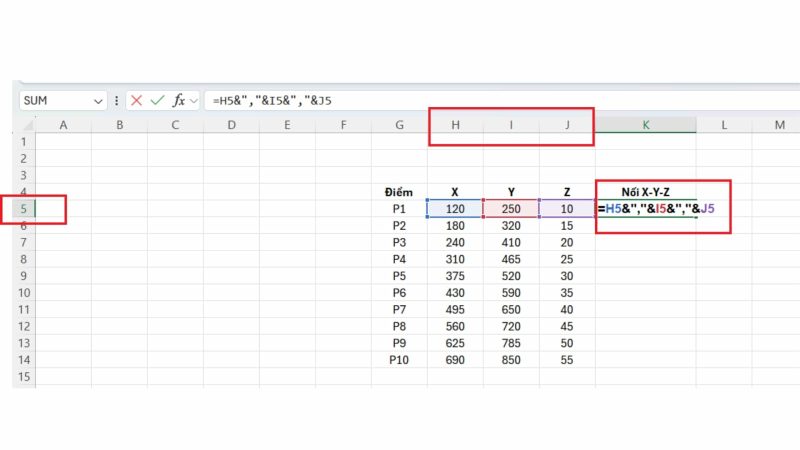Click the 'Nối X-Y-Z' header cell

[x=646, y=192]
